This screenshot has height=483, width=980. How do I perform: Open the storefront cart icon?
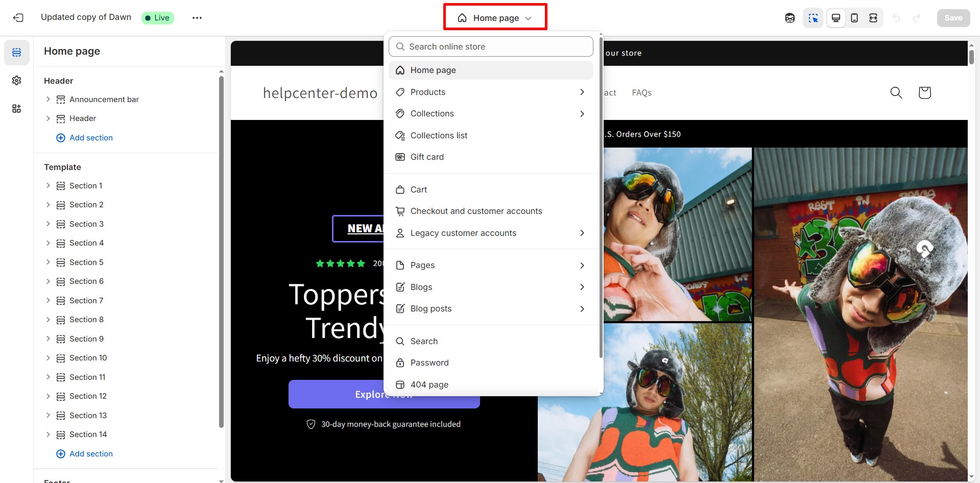point(924,92)
